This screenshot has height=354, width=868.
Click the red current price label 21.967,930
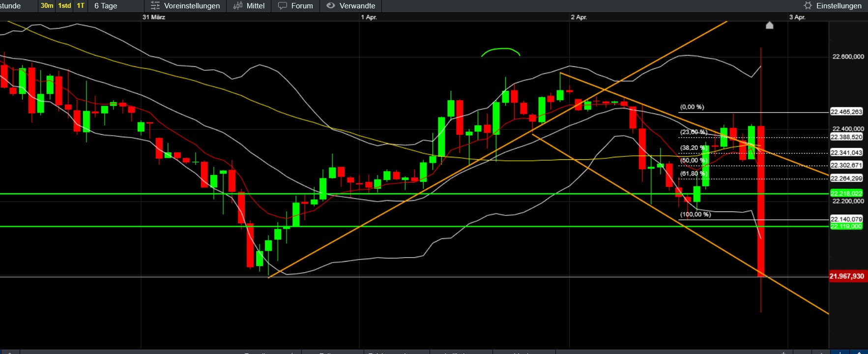[x=847, y=276]
